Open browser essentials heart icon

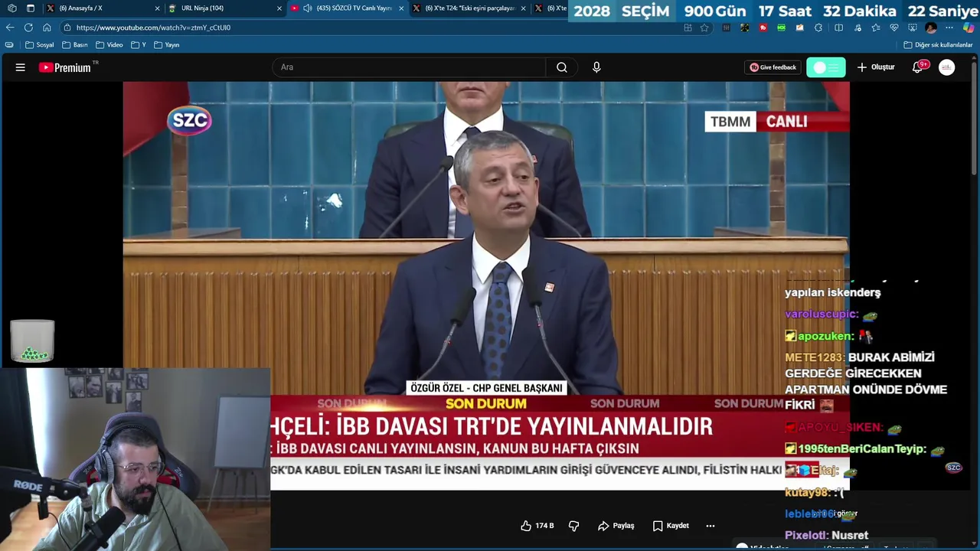tap(894, 28)
